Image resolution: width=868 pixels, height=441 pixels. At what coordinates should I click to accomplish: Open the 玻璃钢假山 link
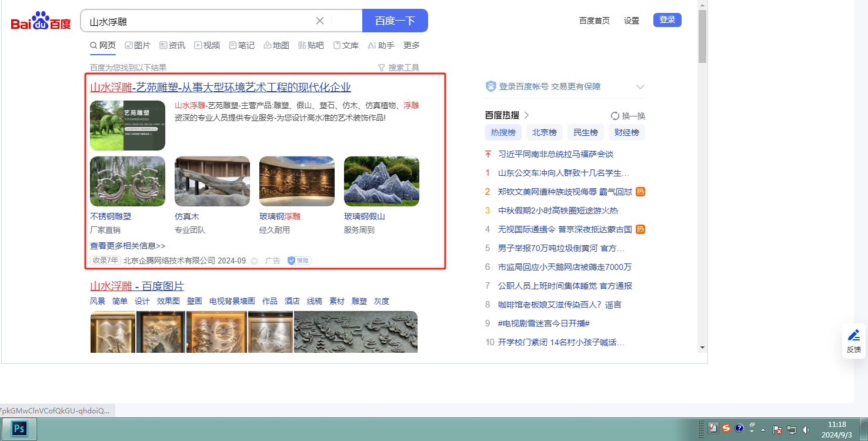tap(365, 216)
